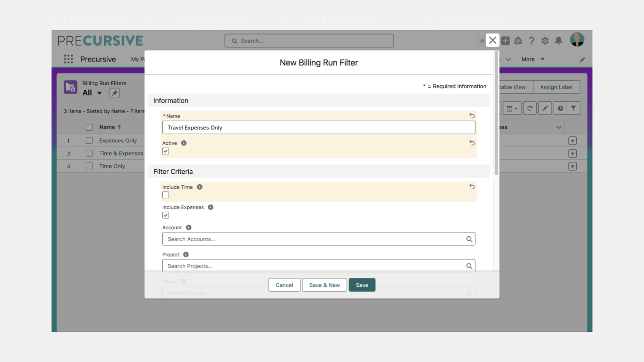Open nav tab chevron beside More
Viewport: 644px width, 362px height.
(x=508, y=60)
